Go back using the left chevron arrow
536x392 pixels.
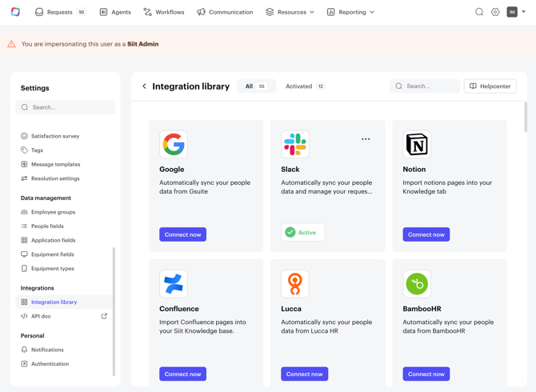144,86
